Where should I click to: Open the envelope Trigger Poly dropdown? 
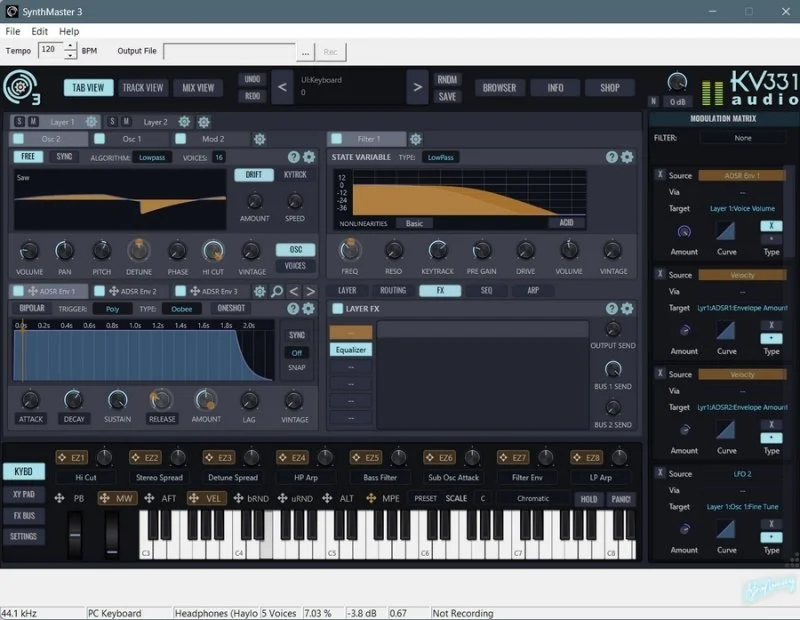[112, 309]
